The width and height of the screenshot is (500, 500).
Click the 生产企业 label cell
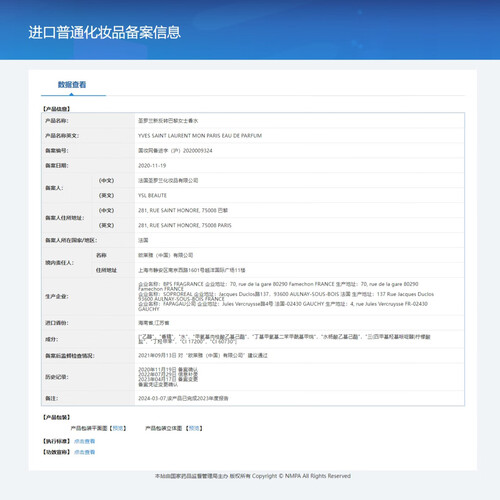click(x=88, y=297)
